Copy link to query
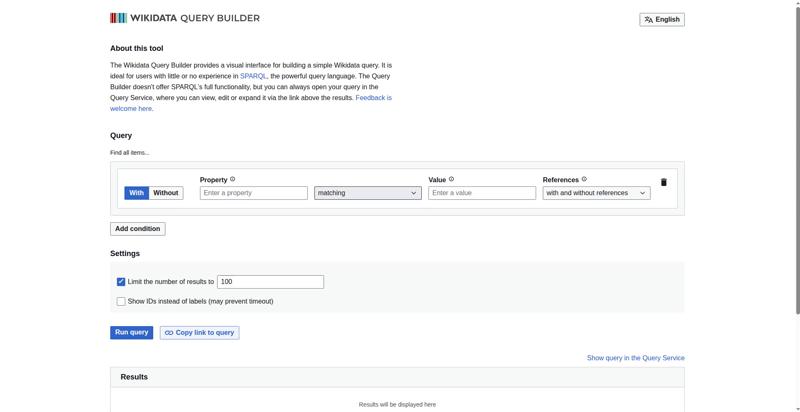The width and height of the screenshot is (800, 412). 199,332
